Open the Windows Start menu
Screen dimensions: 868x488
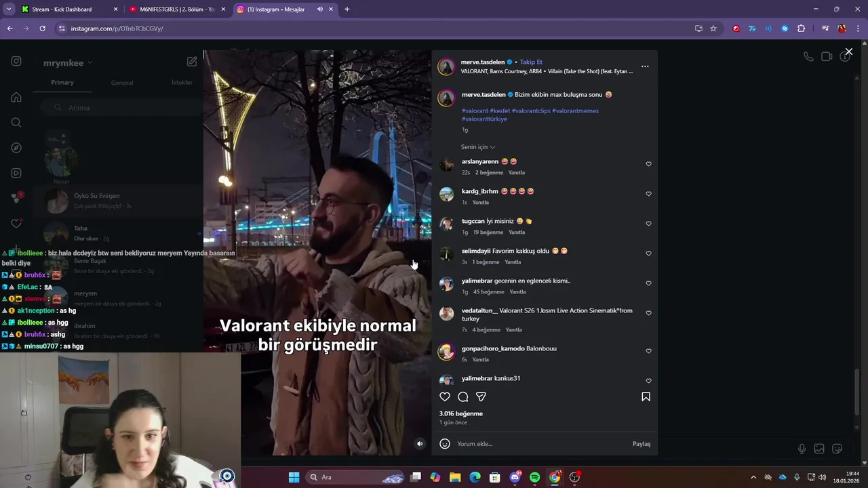294,477
